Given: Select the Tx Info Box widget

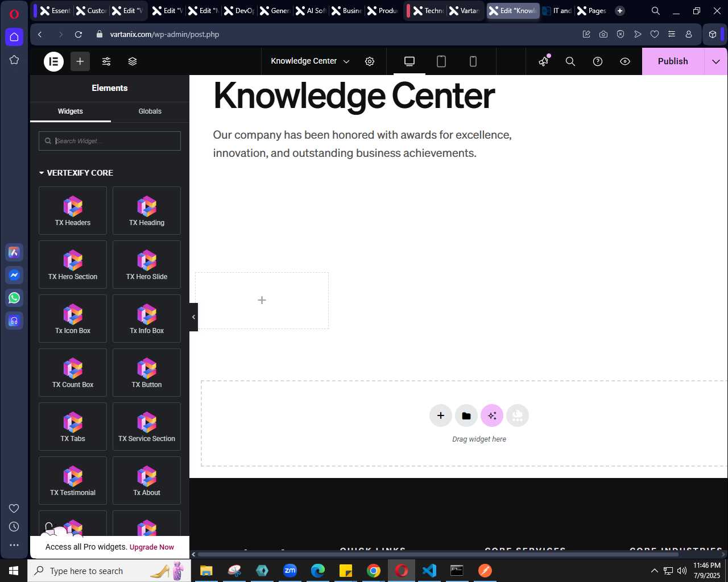Looking at the screenshot, I should [x=147, y=319].
